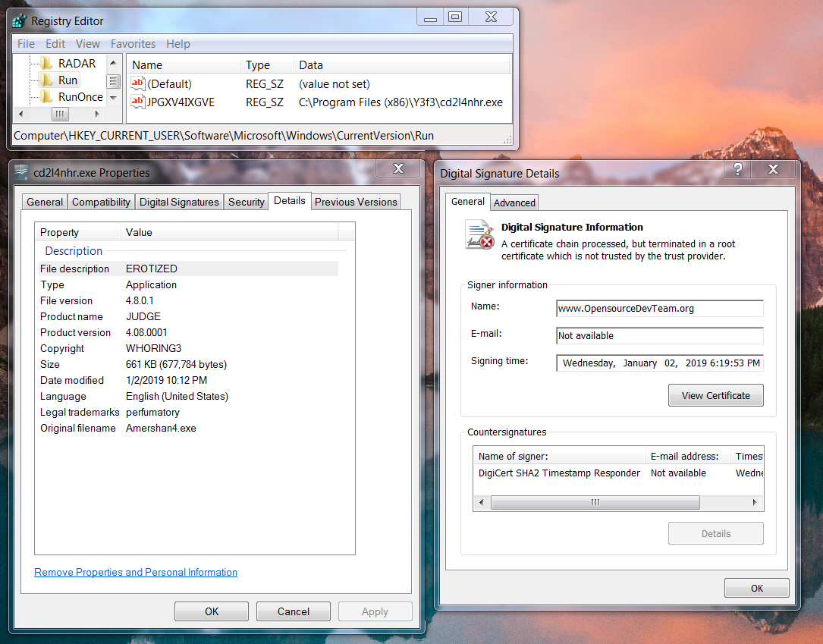The height and width of the screenshot is (644, 823).
Task: Select the RADAR folder icon in registry tree
Action: [47, 64]
